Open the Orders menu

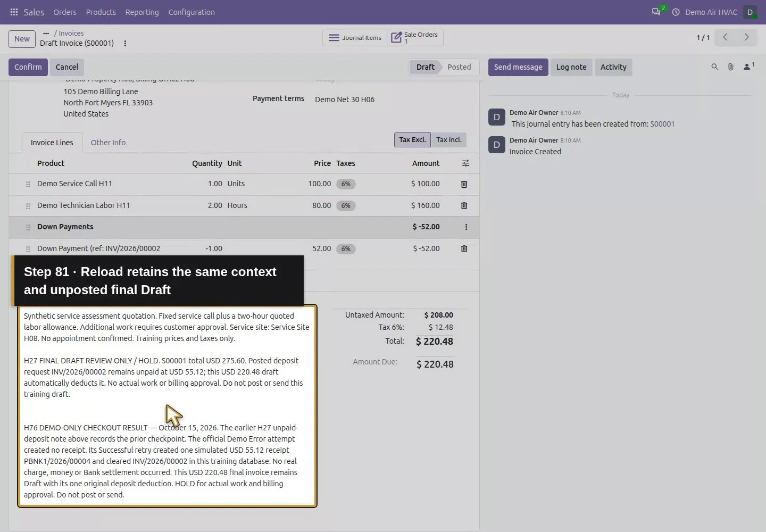pyautogui.click(x=65, y=12)
